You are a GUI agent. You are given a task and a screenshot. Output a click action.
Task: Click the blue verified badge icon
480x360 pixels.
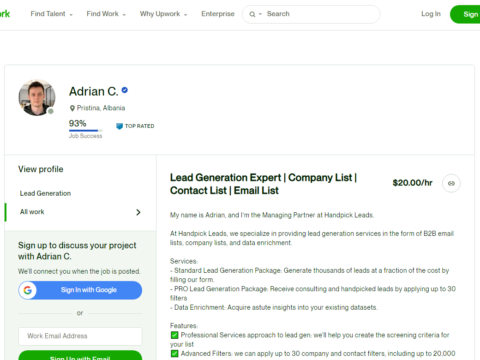pos(125,90)
